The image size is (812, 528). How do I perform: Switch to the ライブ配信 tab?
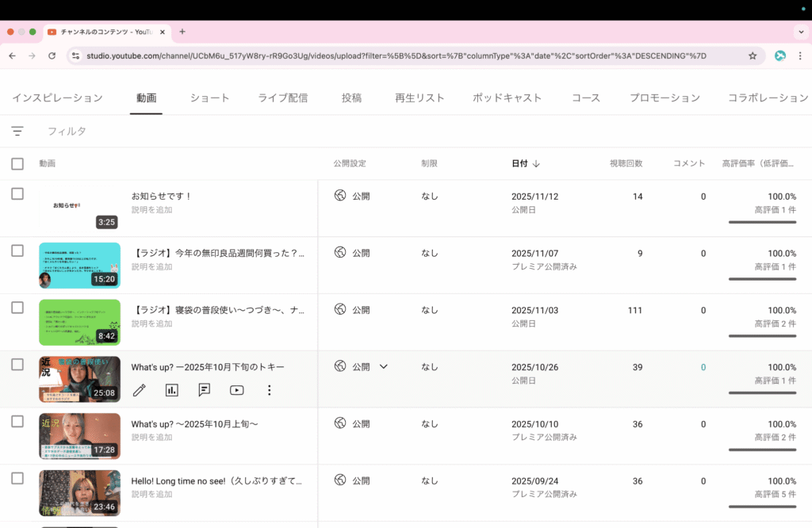tap(283, 98)
